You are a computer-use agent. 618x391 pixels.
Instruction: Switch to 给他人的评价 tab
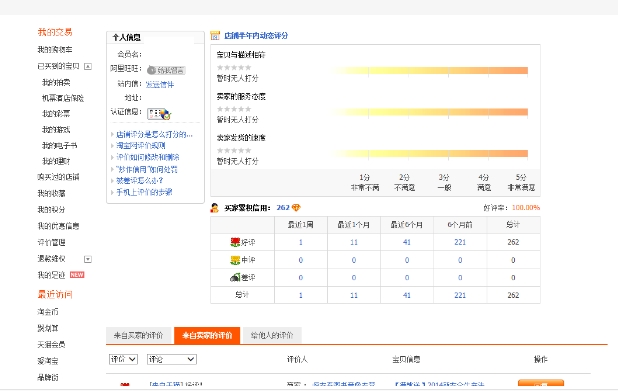click(x=272, y=335)
